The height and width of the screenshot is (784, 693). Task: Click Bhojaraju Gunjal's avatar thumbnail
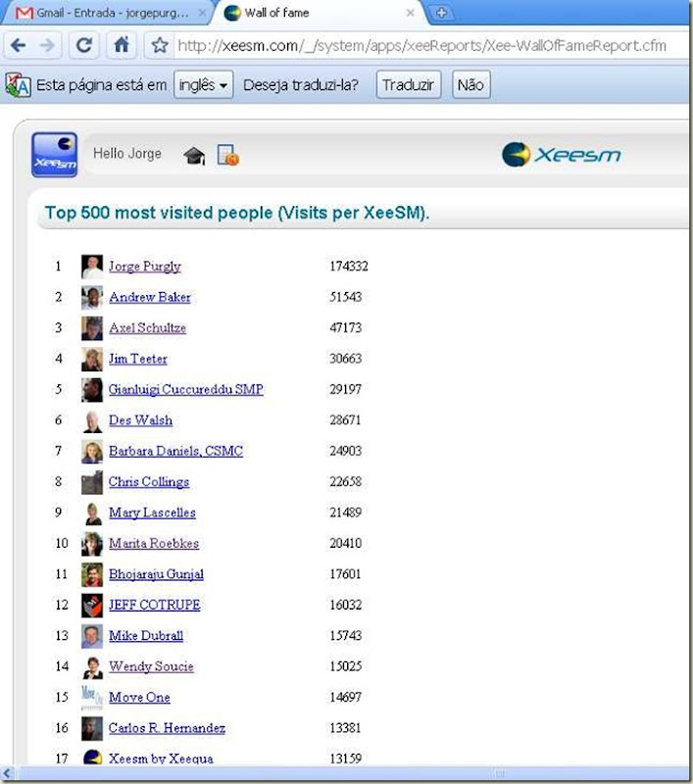point(92,575)
